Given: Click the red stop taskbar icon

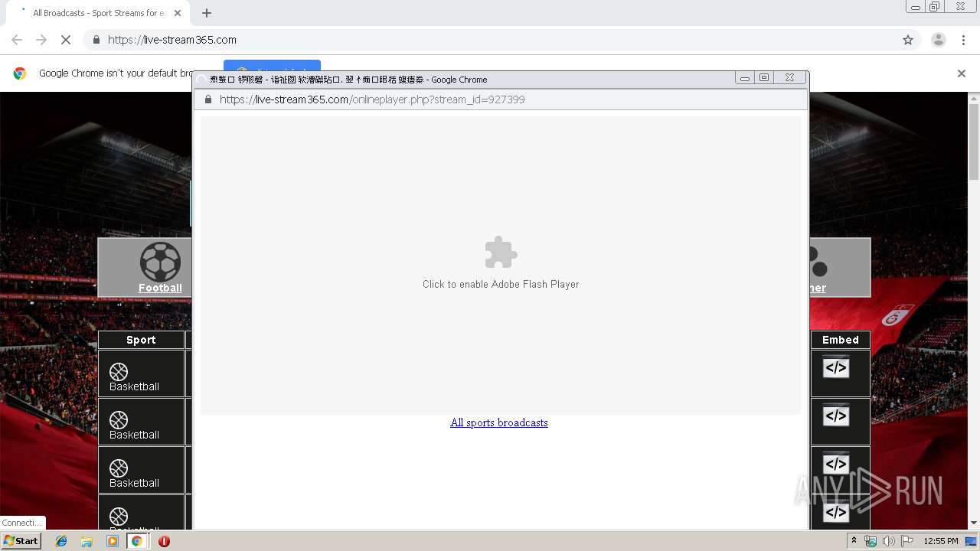Looking at the screenshot, I should 164,541.
